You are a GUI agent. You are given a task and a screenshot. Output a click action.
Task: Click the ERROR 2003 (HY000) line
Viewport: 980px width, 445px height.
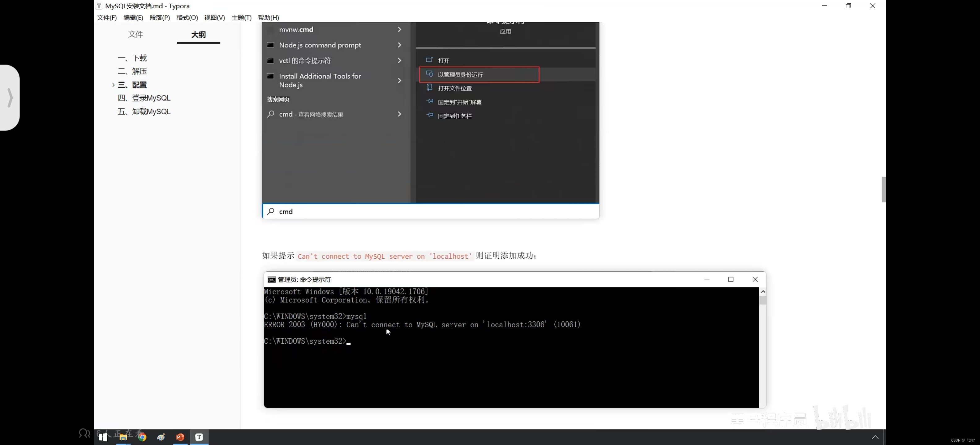coord(422,324)
